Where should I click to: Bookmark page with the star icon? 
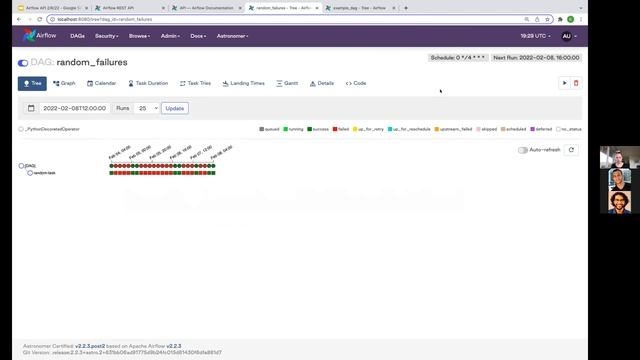point(547,19)
